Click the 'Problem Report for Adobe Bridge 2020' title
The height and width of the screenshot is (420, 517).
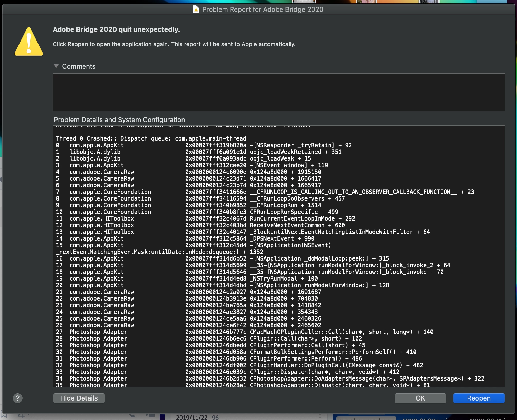(x=263, y=9)
